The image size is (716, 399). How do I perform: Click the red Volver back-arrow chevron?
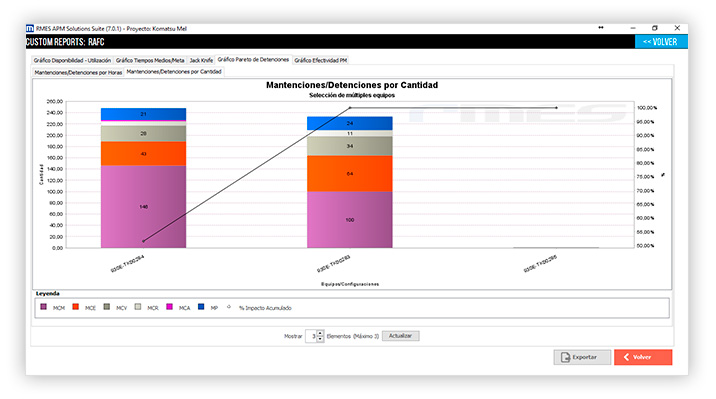[626, 357]
